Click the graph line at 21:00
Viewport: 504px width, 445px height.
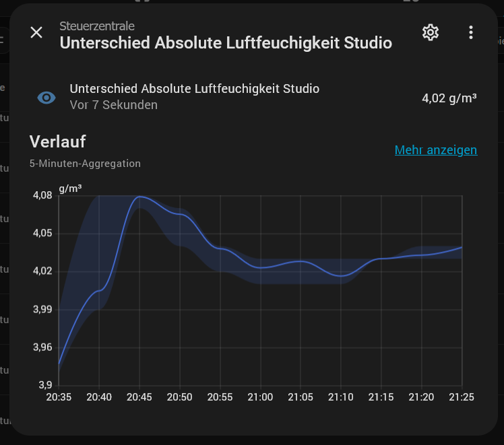(x=261, y=267)
